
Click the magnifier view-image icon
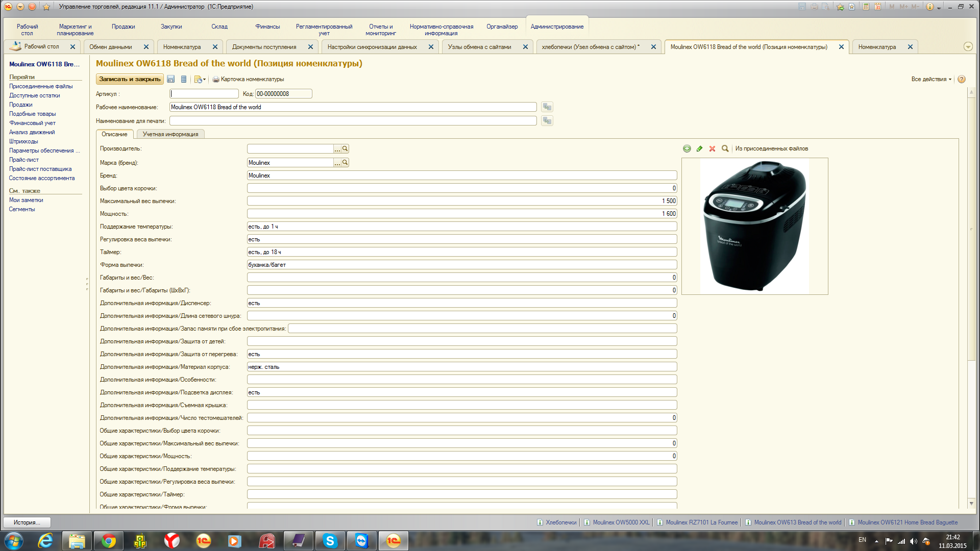tap(725, 148)
